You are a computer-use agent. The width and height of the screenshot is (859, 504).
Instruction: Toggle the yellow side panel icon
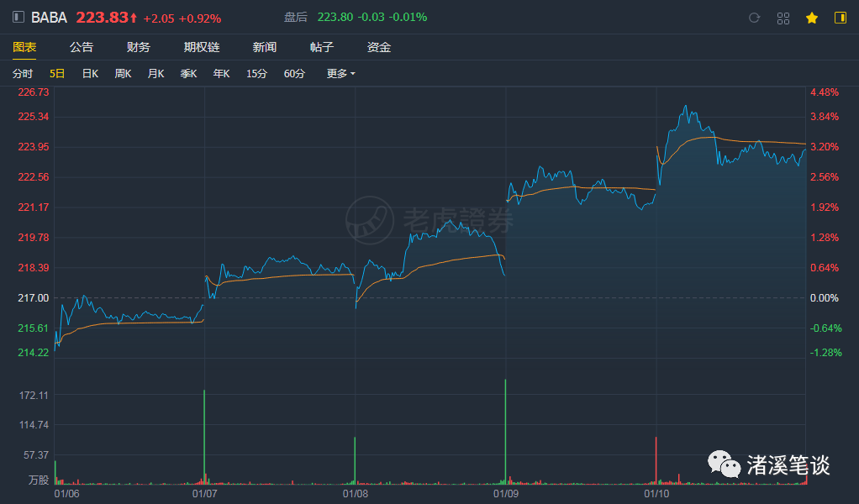click(x=841, y=18)
